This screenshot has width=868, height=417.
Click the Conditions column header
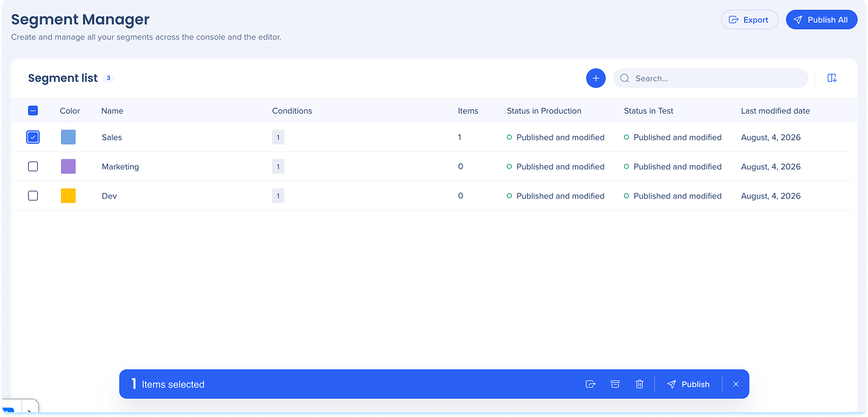click(292, 111)
